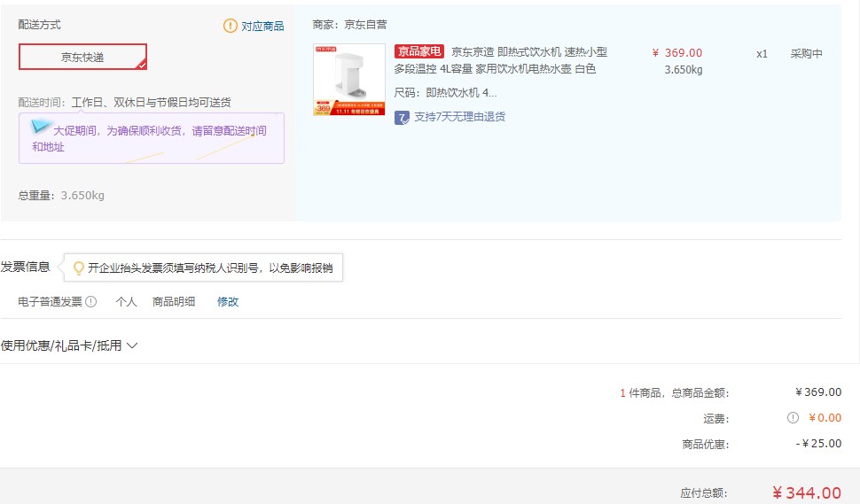Select the 京东快递 delivery method
Screen dimensions: 860x504
tap(82, 57)
